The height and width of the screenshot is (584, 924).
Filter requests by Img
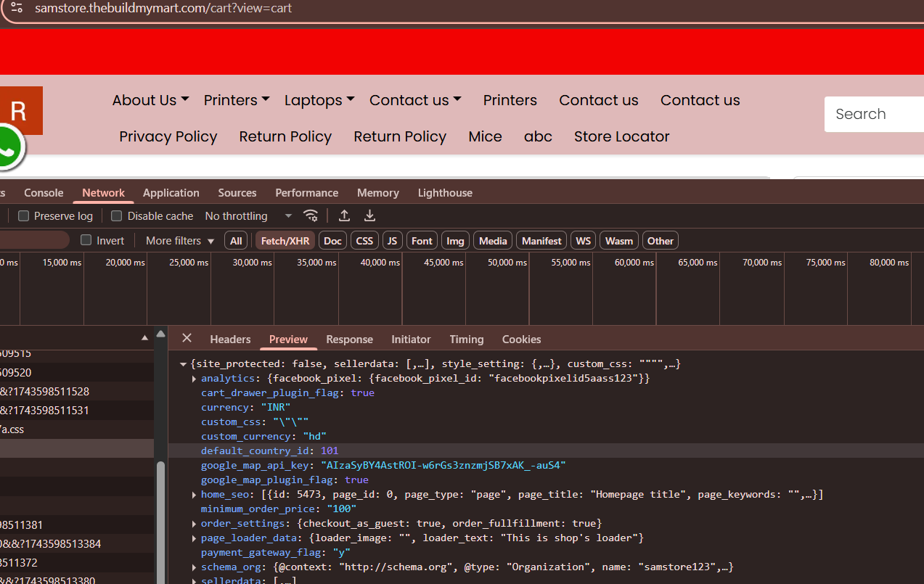[455, 241]
